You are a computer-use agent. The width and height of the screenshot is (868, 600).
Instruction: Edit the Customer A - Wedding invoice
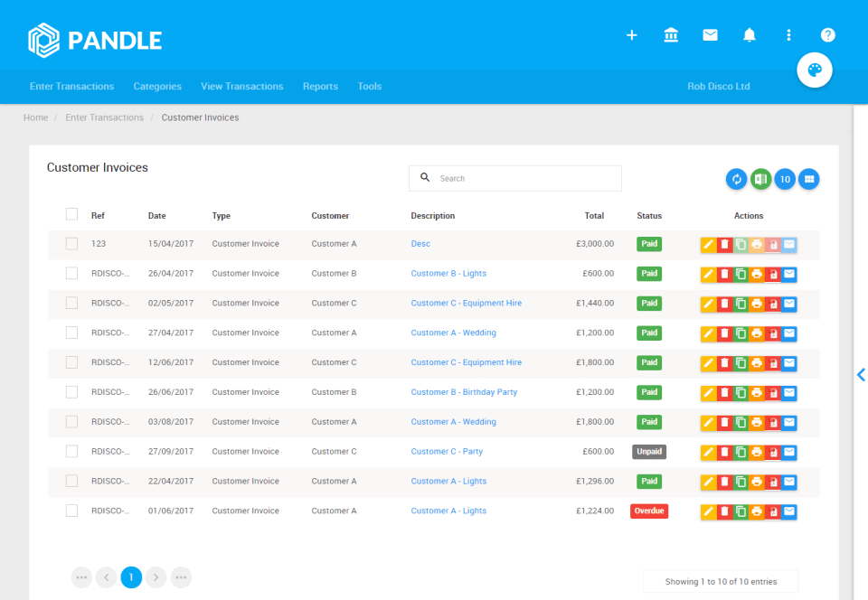pyautogui.click(x=709, y=333)
